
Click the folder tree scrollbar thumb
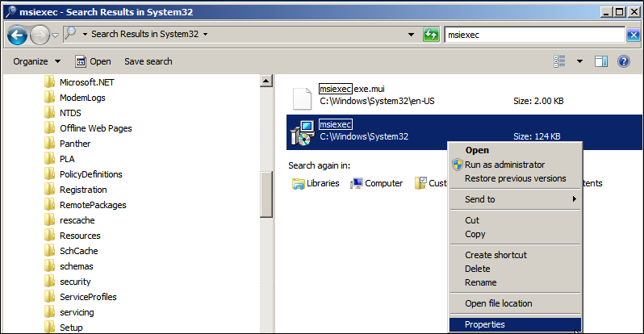(266, 194)
